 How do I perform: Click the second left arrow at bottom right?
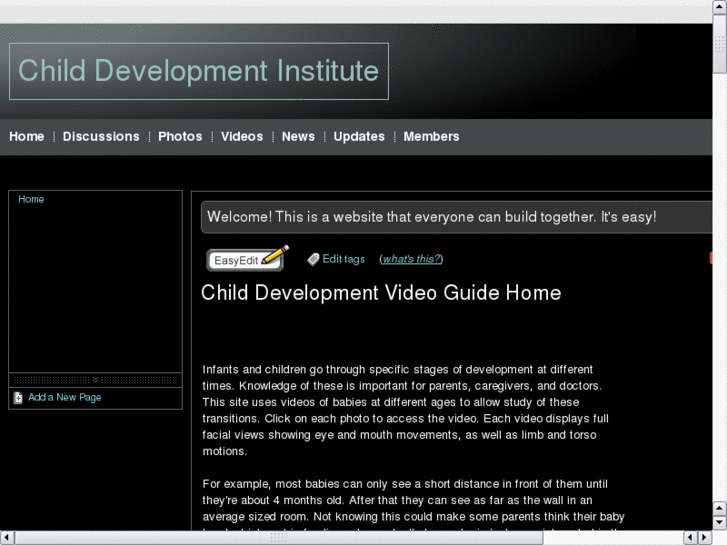point(691,538)
